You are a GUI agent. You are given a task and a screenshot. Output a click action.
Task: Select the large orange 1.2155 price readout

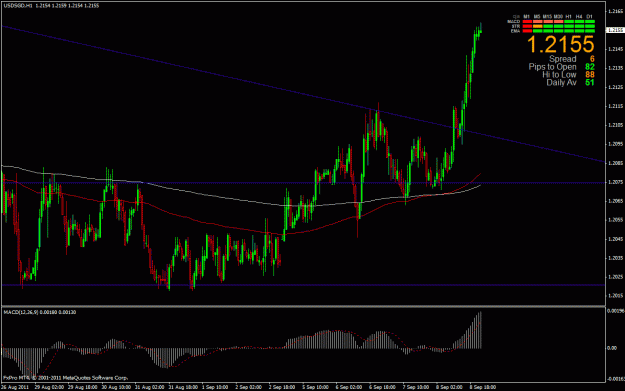[560, 44]
